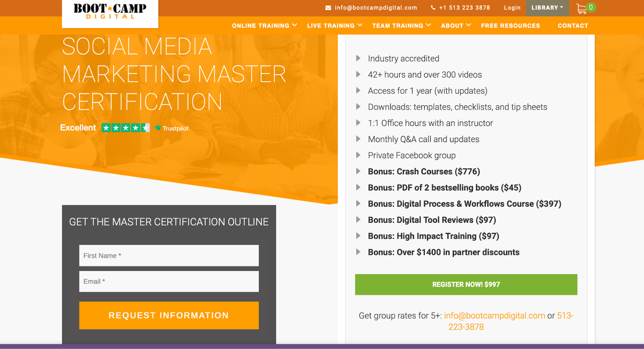Focus the First Name input field

[x=169, y=256]
